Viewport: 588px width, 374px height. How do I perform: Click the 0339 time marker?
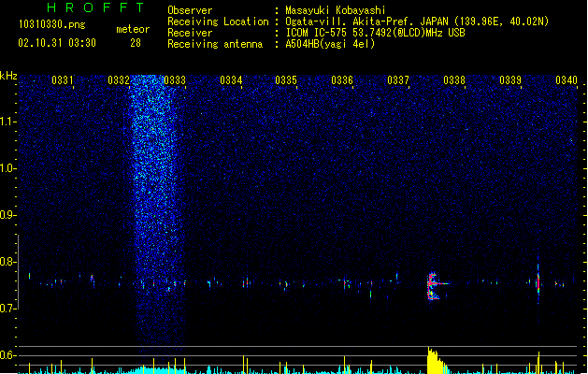(510, 80)
